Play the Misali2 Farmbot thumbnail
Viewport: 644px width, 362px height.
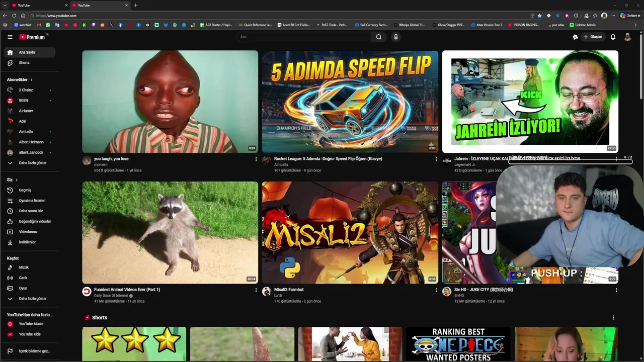[x=350, y=232]
